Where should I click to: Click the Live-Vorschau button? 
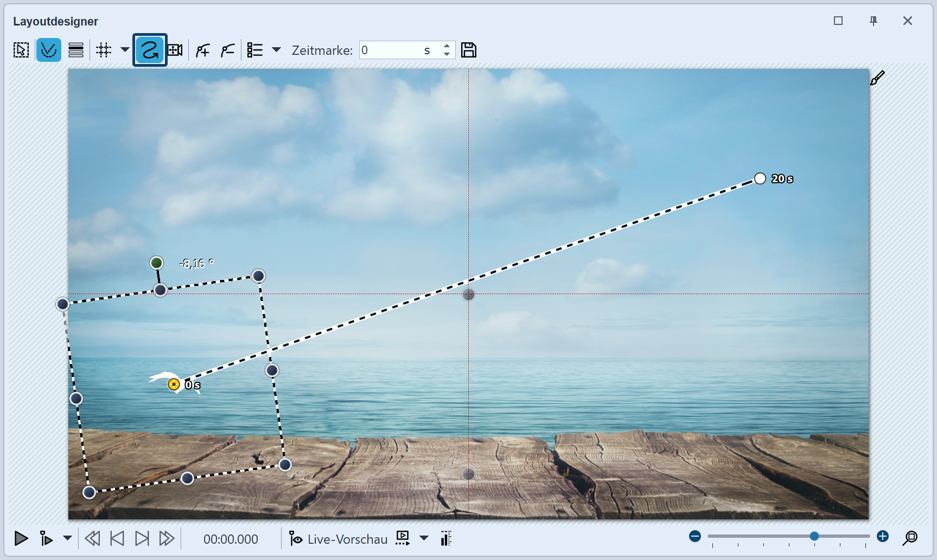pos(339,539)
